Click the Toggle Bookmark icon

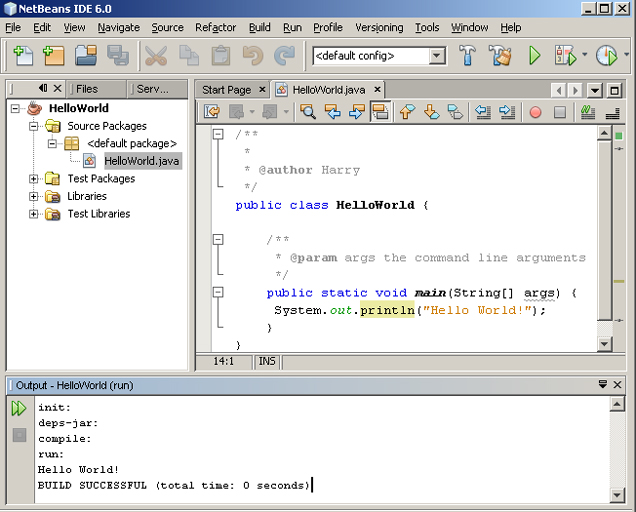(456, 112)
